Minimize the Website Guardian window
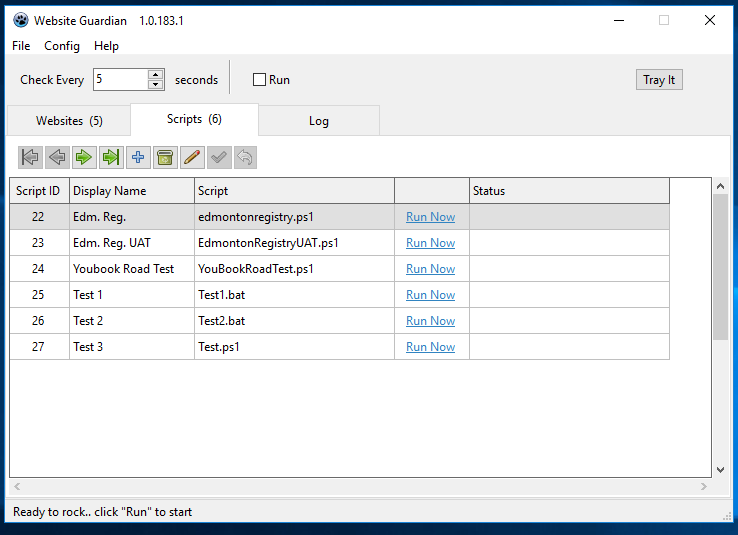 click(x=619, y=20)
